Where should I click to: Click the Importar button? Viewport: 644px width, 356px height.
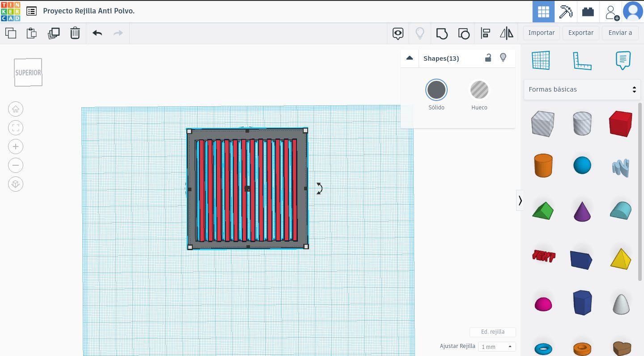tap(541, 33)
